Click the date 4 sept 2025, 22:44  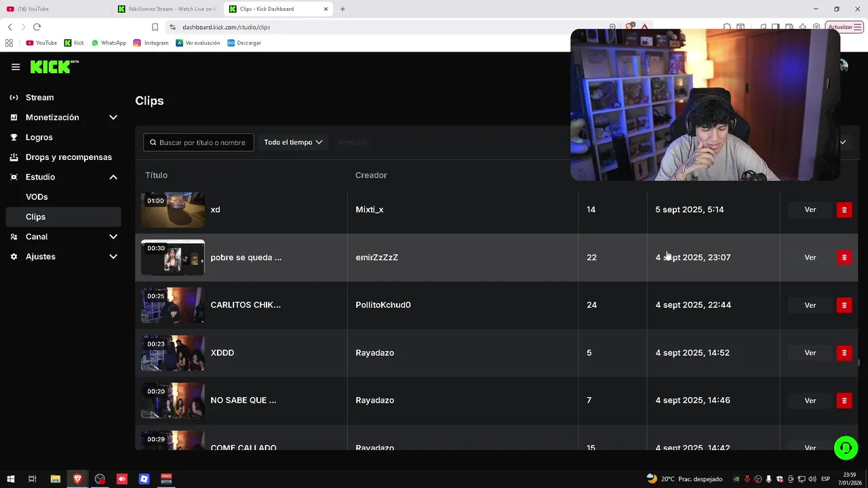693,305
